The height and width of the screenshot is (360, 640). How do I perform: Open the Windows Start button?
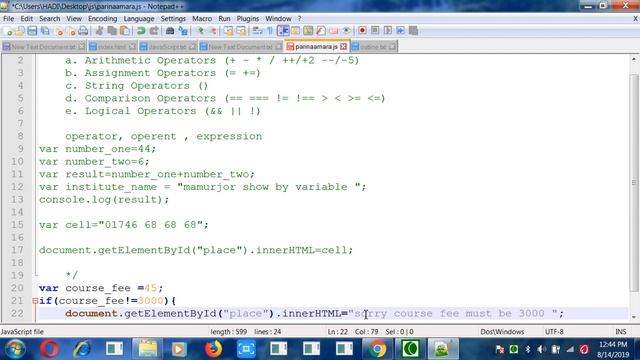coord(15,349)
